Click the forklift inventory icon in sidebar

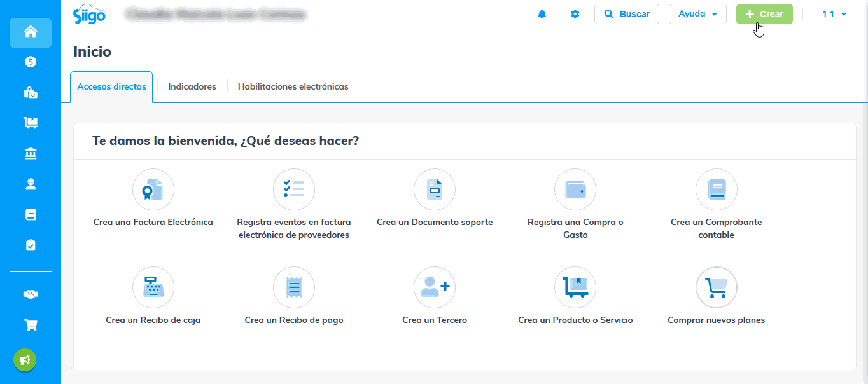[31, 123]
